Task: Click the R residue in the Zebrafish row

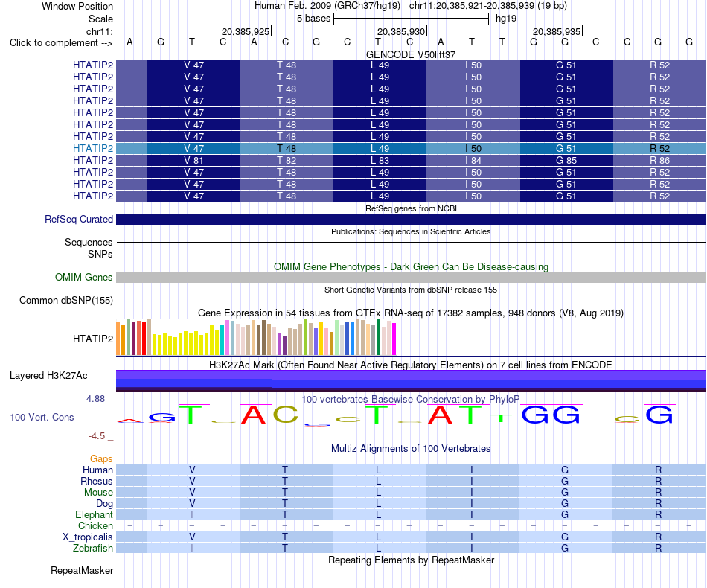Action: [x=659, y=549]
